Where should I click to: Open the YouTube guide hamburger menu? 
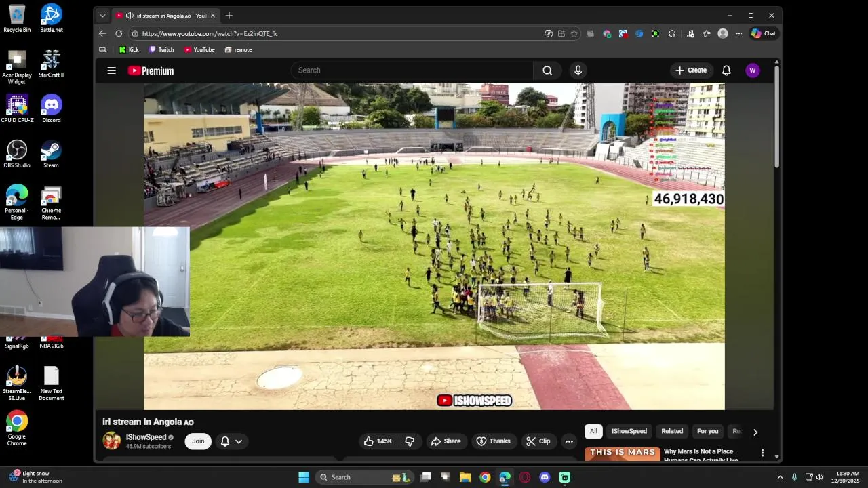pos(112,70)
